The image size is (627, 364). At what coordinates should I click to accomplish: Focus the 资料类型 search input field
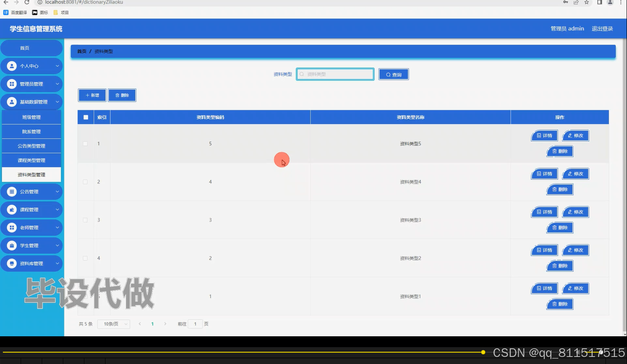pos(335,74)
